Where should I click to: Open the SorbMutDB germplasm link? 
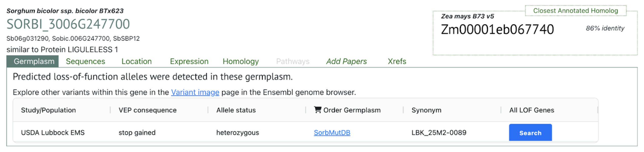tap(332, 133)
